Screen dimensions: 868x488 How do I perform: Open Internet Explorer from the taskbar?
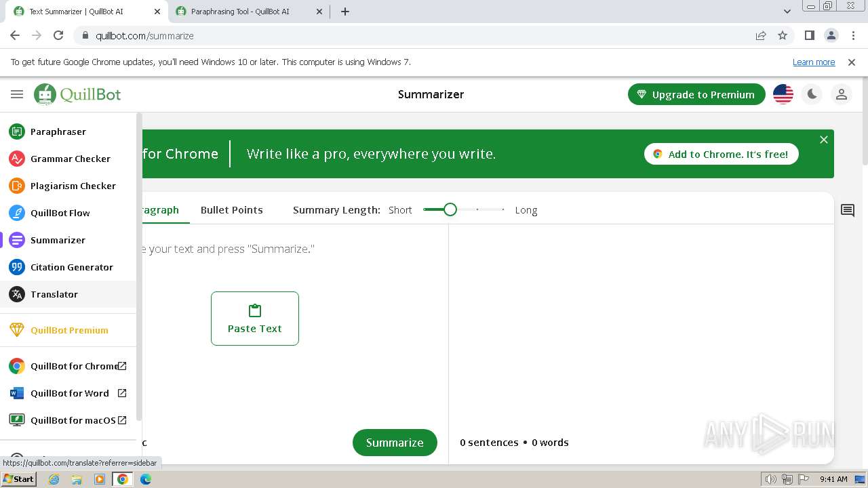54,479
